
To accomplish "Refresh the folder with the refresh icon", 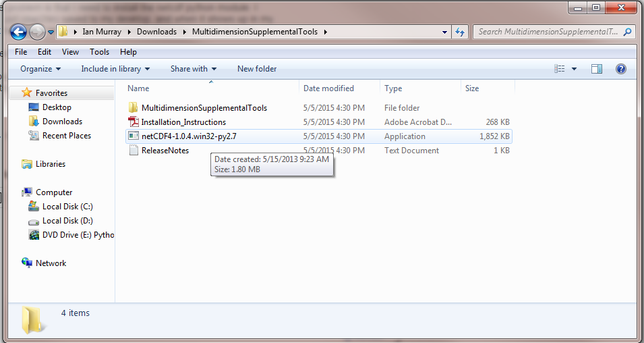I will (460, 32).
